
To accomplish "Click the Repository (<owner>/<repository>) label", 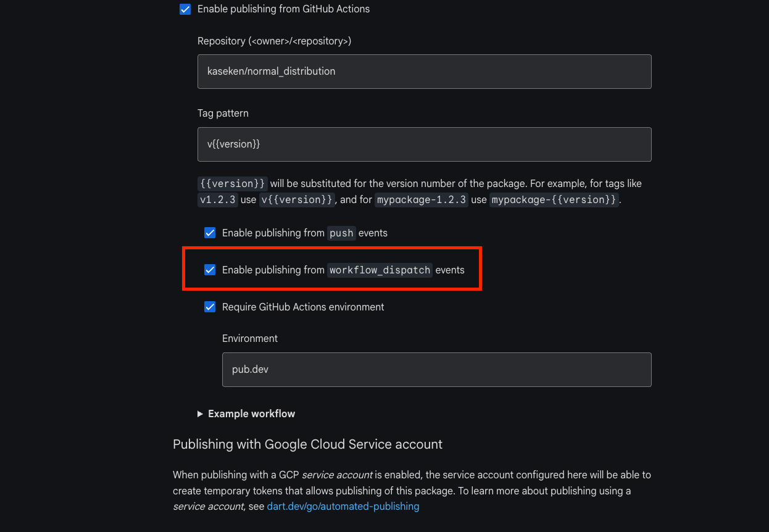I will (x=274, y=41).
